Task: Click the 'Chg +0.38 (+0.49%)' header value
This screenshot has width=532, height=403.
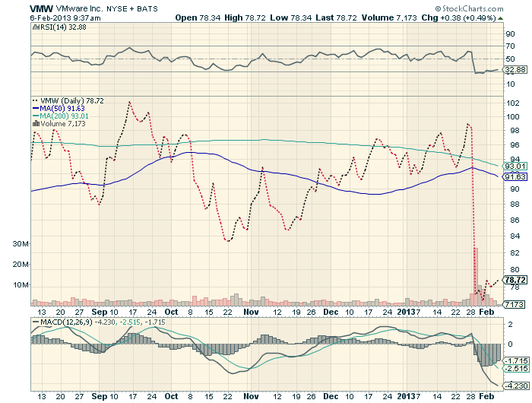Action: [x=459, y=17]
